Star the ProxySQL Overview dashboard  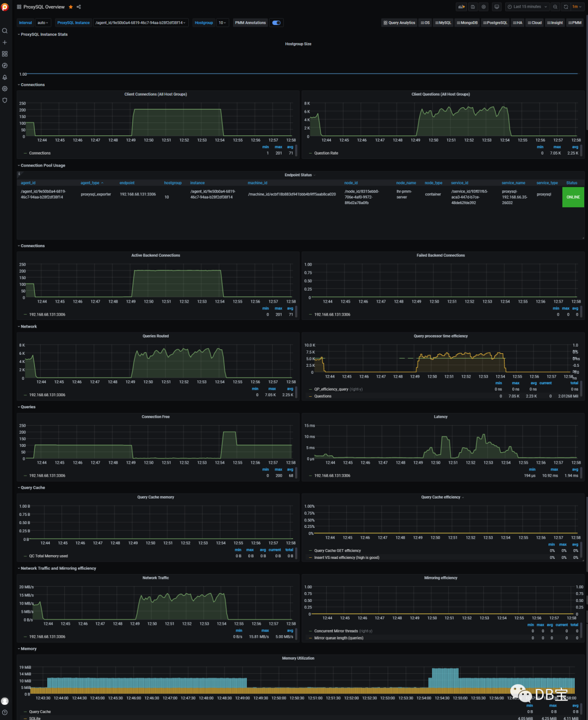pyautogui.click(x=70, y=7)
